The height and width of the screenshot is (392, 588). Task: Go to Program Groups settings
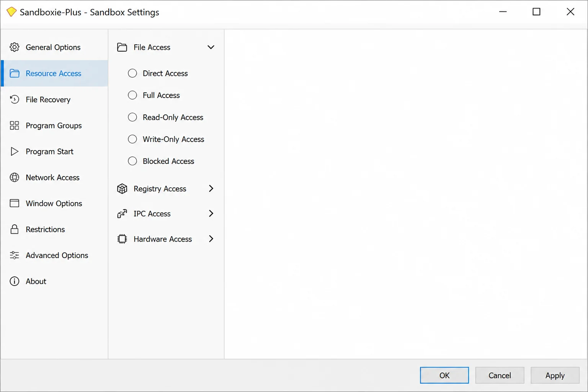(x=54, y=125)
